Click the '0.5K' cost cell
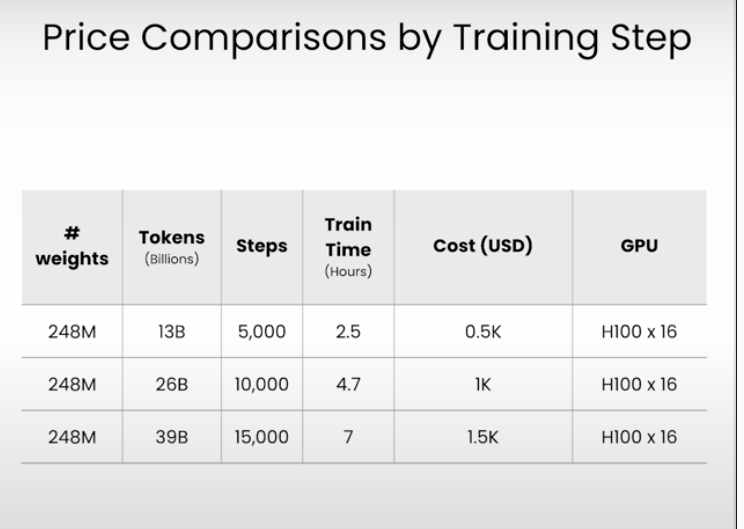Image resolution: width=744 pixels, height=529 pixels. click(483, 331)
